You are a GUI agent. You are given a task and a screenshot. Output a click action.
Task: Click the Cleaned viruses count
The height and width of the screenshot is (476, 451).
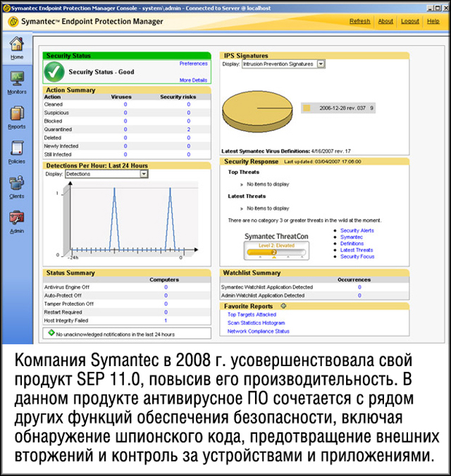point(125,104)
